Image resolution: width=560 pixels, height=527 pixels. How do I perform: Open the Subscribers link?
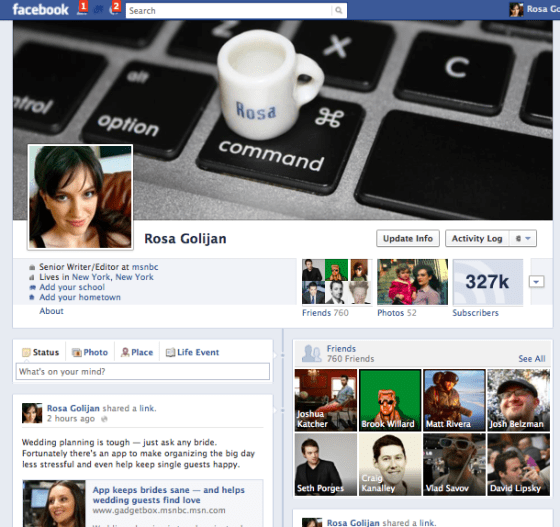click(475, 313)
